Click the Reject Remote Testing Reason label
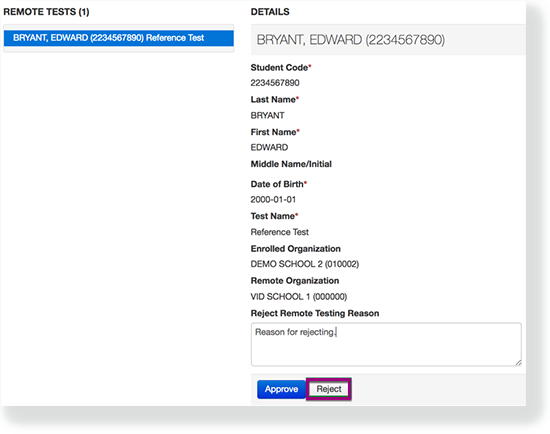The height and width of the screenshot is (434, 550). [315, 313]
